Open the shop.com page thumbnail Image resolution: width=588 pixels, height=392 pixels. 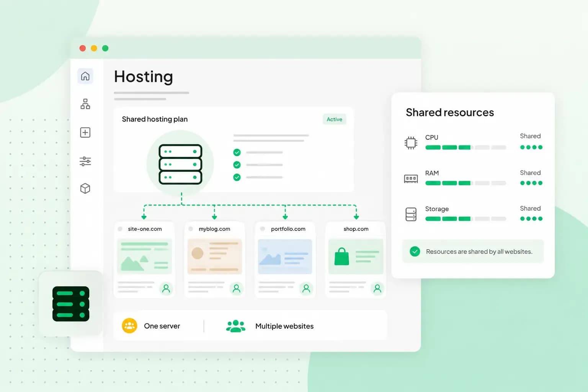[356, 256]
